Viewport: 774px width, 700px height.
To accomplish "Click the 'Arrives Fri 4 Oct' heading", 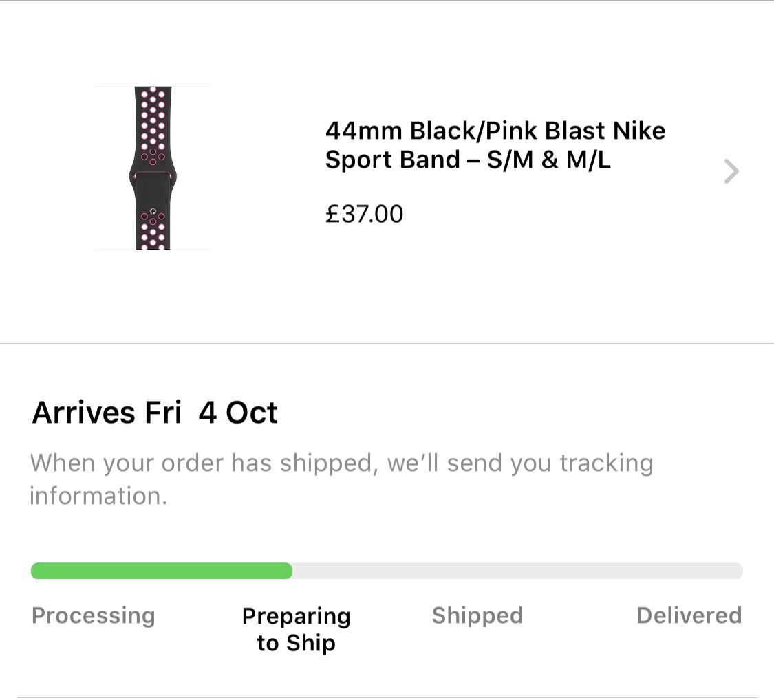I will 155,413.
